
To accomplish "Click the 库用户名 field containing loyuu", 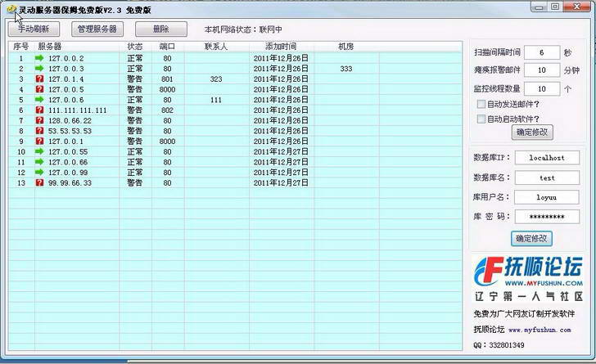I will pos(547,197).
